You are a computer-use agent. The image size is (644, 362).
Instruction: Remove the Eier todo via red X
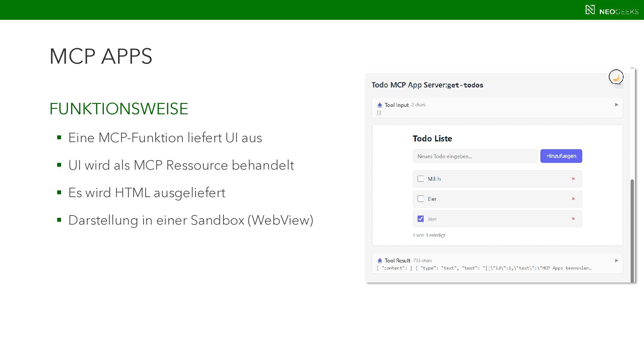pos(573,199)
